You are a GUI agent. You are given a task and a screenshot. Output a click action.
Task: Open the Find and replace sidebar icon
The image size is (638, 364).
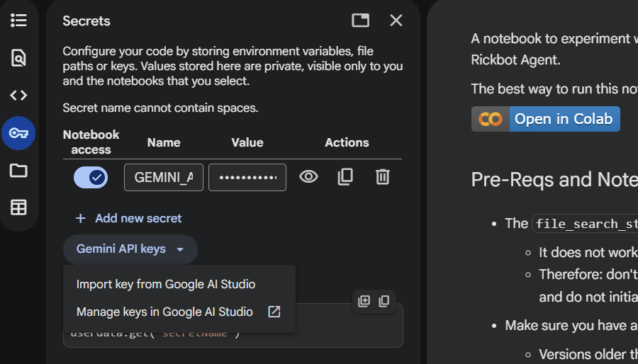point(18,57)
